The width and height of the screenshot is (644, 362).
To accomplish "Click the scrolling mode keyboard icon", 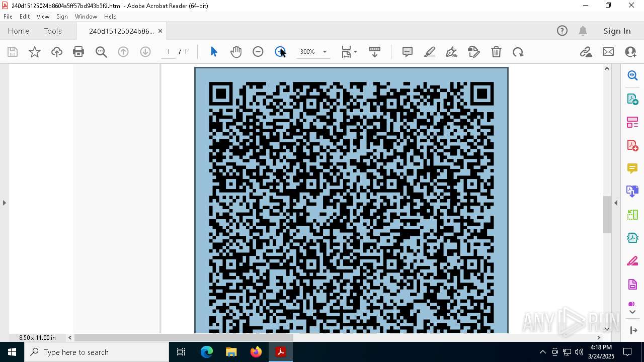I will tap(375, 52).
